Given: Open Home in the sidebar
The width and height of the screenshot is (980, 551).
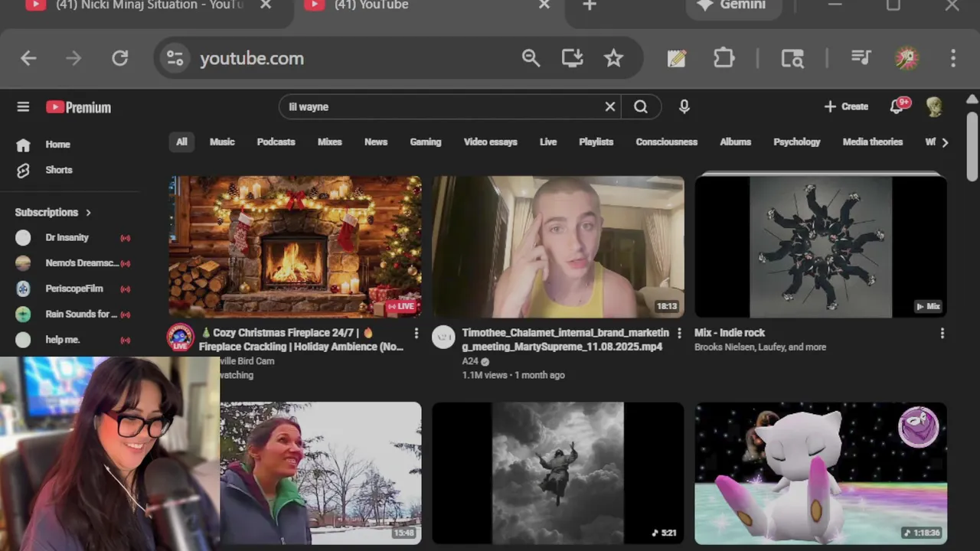Looking at the screenshot, I should 57,145.
